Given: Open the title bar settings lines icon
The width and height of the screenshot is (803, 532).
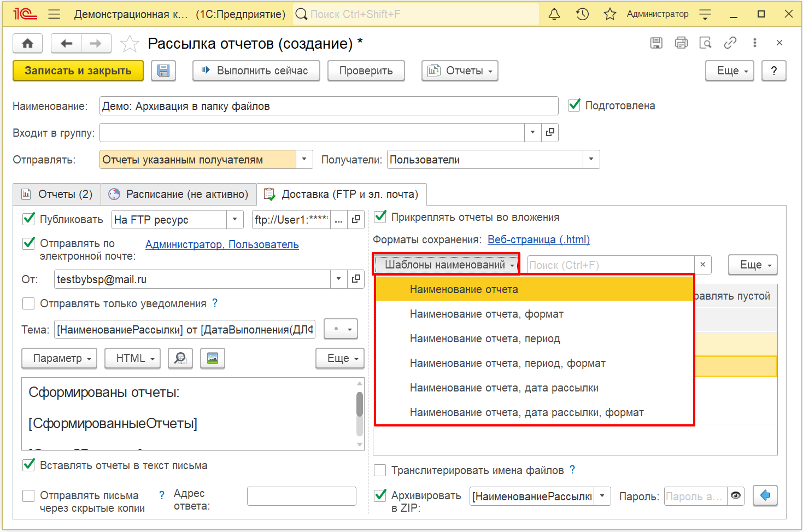Looking at the screenshot, I should pos(705,14).
